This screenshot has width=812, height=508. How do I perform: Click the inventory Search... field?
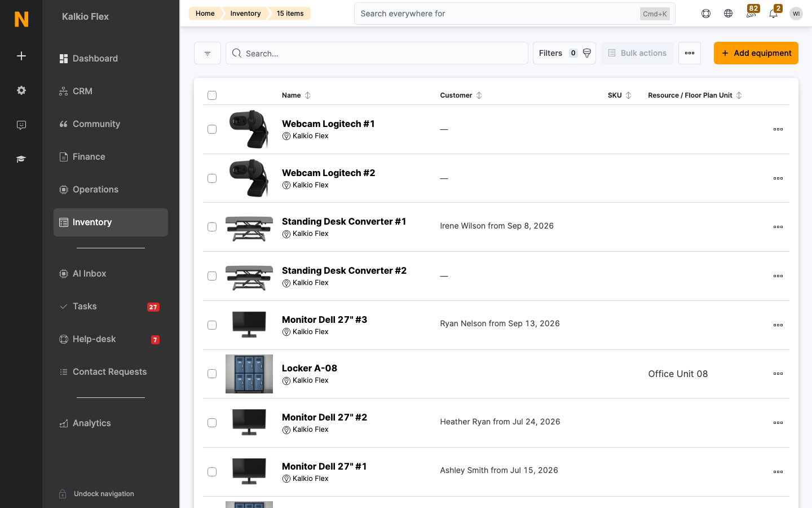[377, 53]
